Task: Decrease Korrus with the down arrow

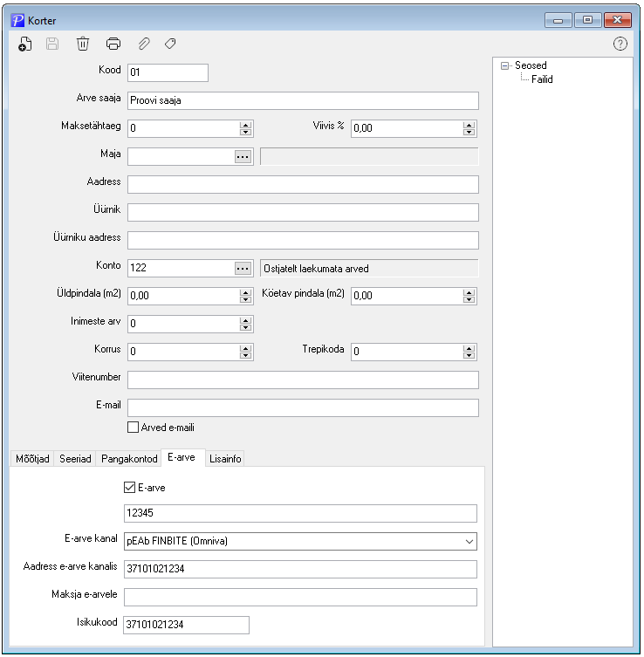Action: click(x=245, y=355)
